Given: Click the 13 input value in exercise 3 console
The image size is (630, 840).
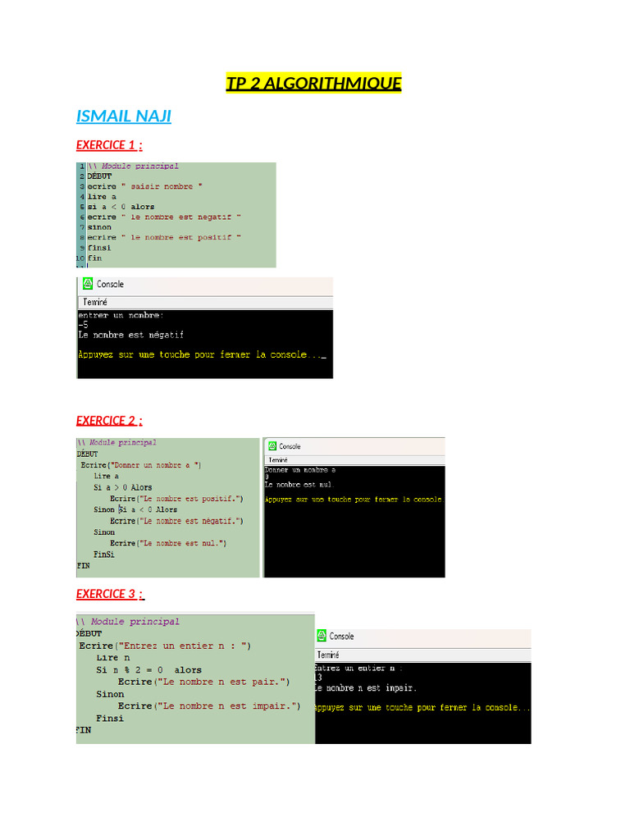Looking at the screenshot, I should (318, 678).
